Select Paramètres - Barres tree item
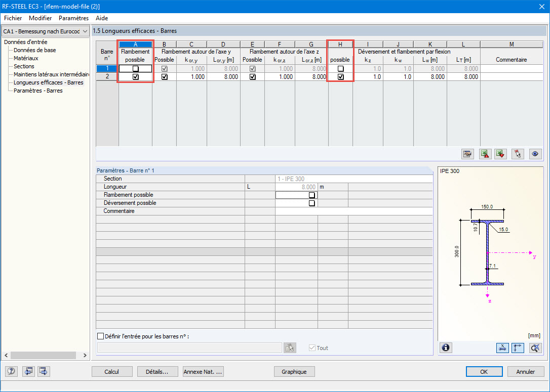Viewport: 550px width, 392px height. tap(38, 91)
